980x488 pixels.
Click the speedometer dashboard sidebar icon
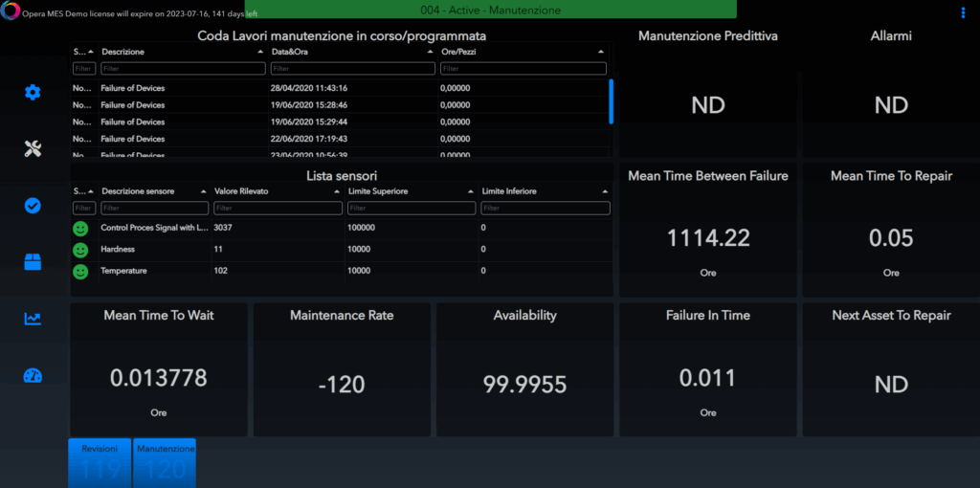33,375
